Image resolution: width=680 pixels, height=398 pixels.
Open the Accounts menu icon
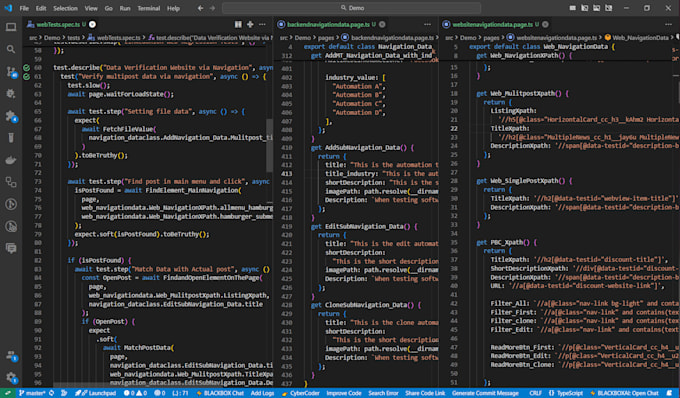click(x=11, y=356)
